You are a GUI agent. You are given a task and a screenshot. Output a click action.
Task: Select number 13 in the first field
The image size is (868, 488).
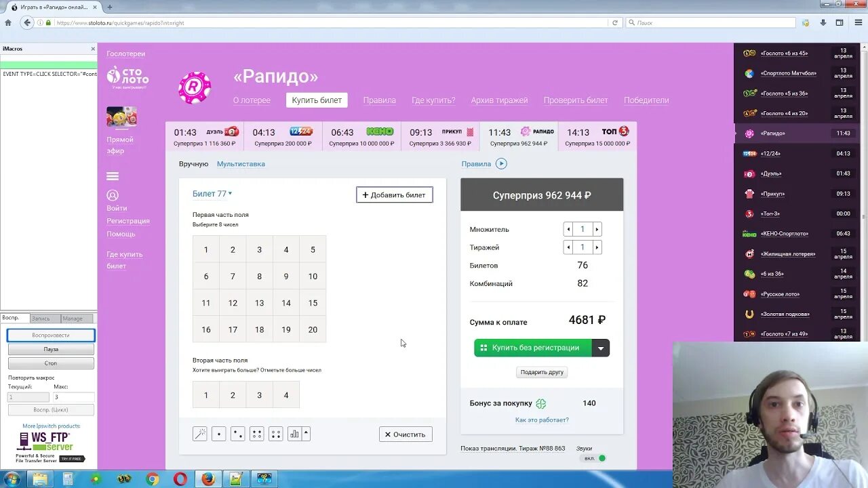pos(259,303)
